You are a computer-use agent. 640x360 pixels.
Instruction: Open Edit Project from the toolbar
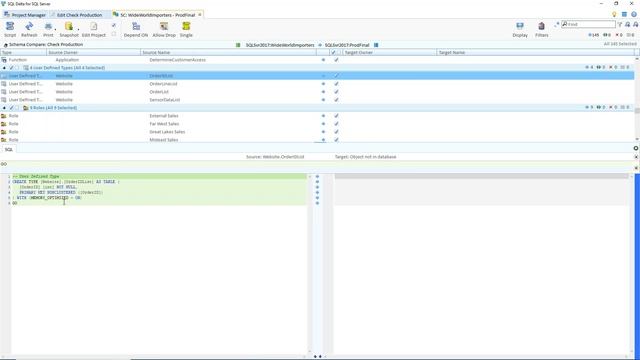(93, 29)
